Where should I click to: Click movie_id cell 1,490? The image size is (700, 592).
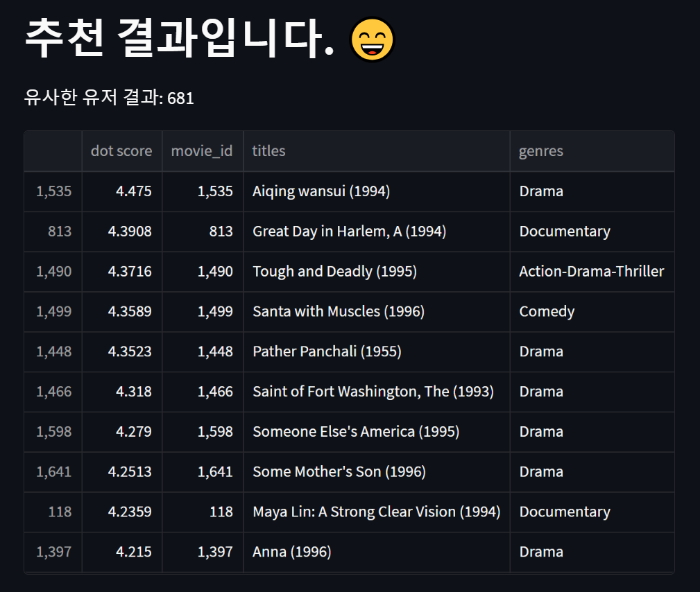pos(203,272)
